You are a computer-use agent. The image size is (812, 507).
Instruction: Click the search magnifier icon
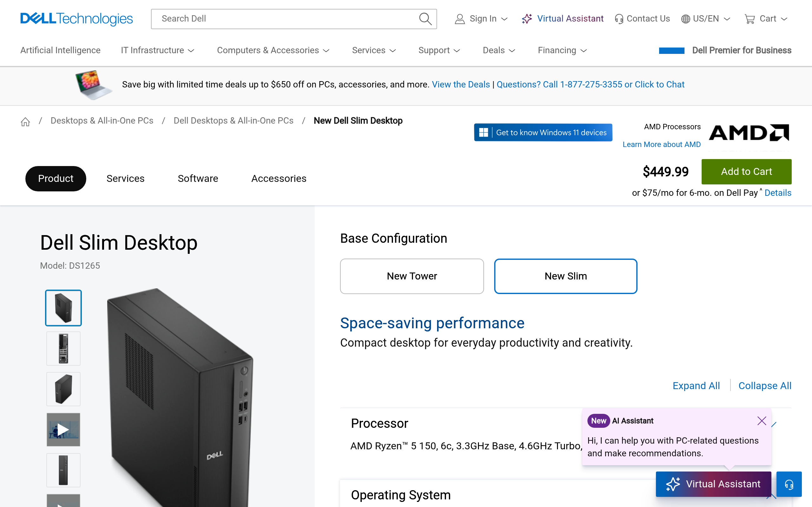tap(425, 19)
